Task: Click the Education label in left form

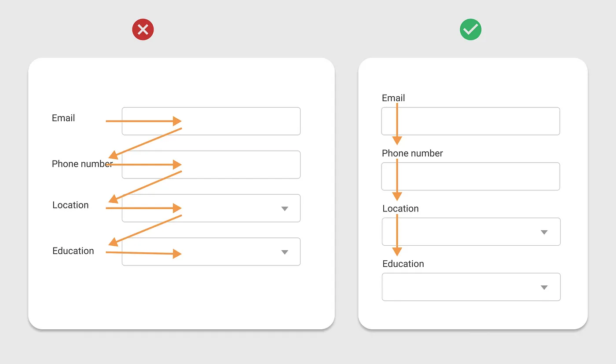Action: (73, 251)
